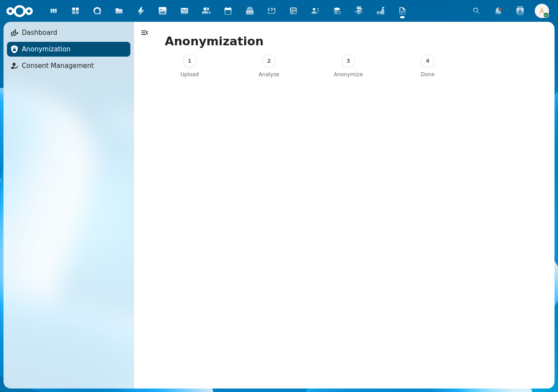
Task: Open the castle-with-flag app icon
Action: click(x=381, y=11)
